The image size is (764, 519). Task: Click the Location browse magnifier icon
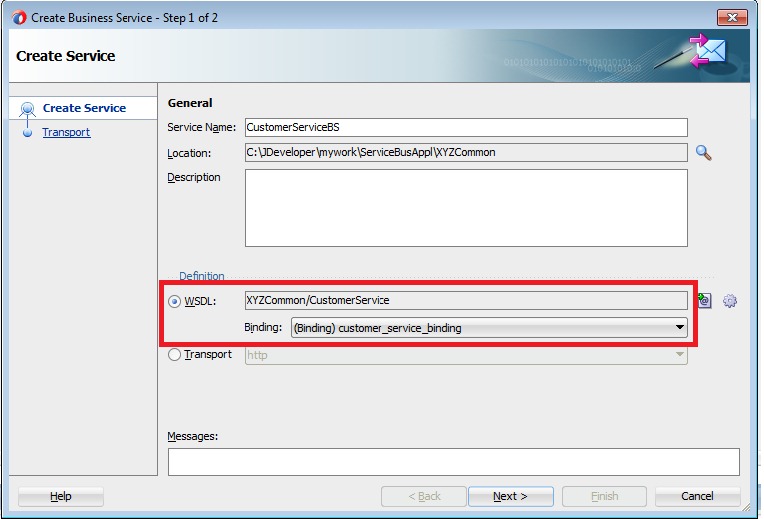coord(704,153)
